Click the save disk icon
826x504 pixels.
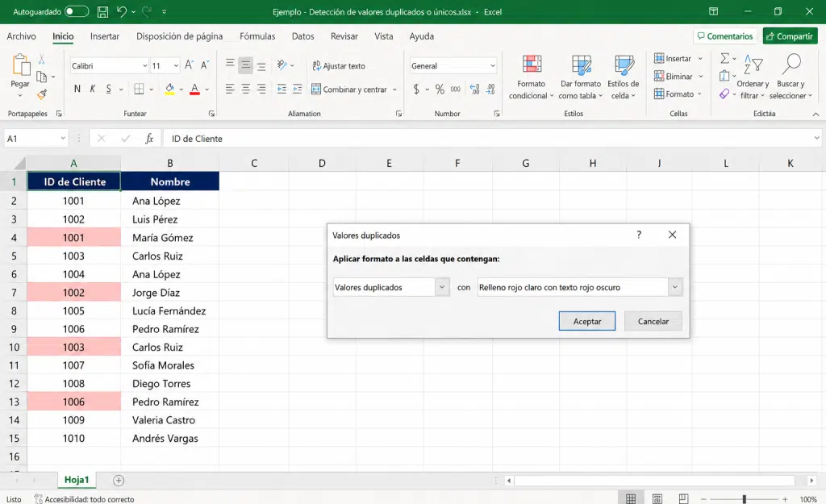(102, 11)
